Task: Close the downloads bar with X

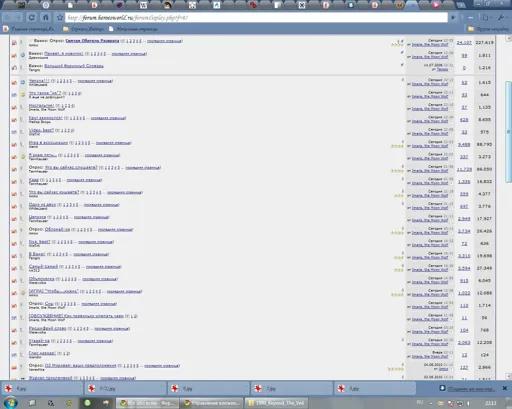Action: [505, 388]
